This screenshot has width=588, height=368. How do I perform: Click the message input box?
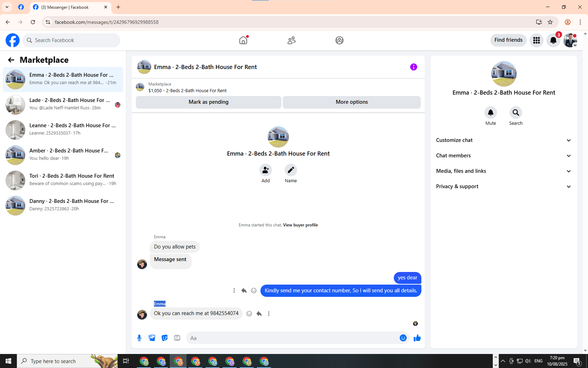pos(293,338)
